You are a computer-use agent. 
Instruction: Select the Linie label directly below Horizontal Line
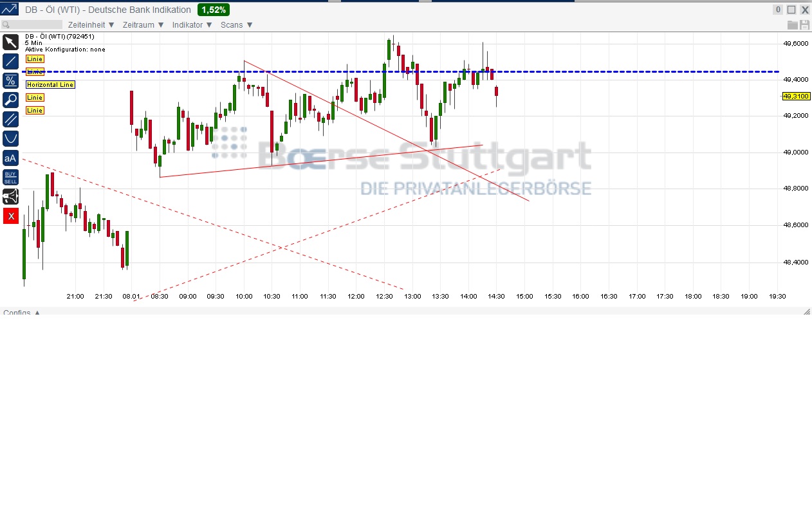[x=35, y=97]
